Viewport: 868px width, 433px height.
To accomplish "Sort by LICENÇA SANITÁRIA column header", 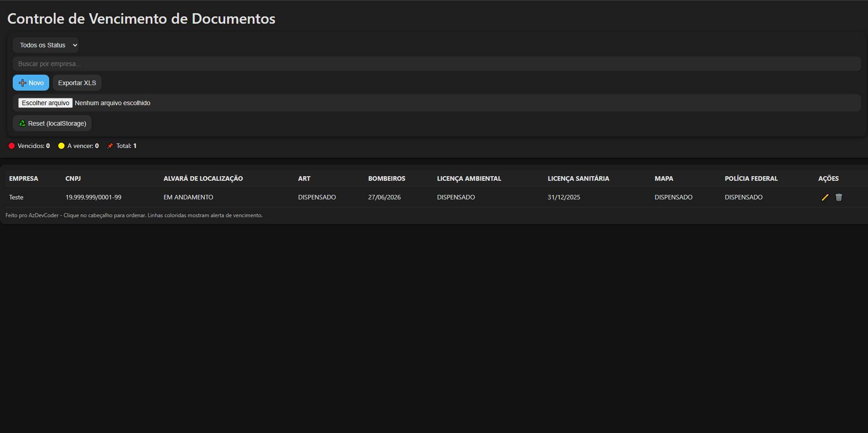I will (x=578, y=178).
